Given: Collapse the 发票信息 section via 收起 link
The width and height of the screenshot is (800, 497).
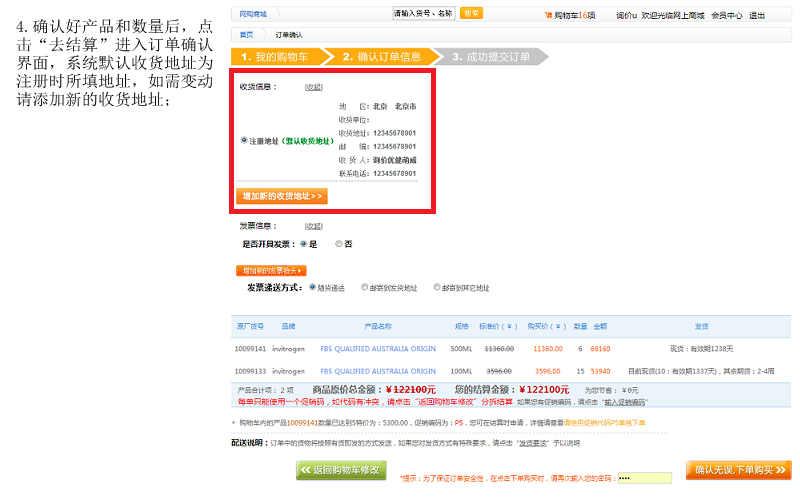Looking at the screenshot, I should (314, 226).
